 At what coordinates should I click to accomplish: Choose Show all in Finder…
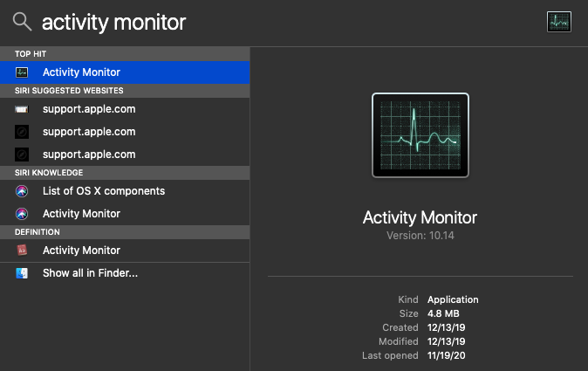click(x=125, y=273)
